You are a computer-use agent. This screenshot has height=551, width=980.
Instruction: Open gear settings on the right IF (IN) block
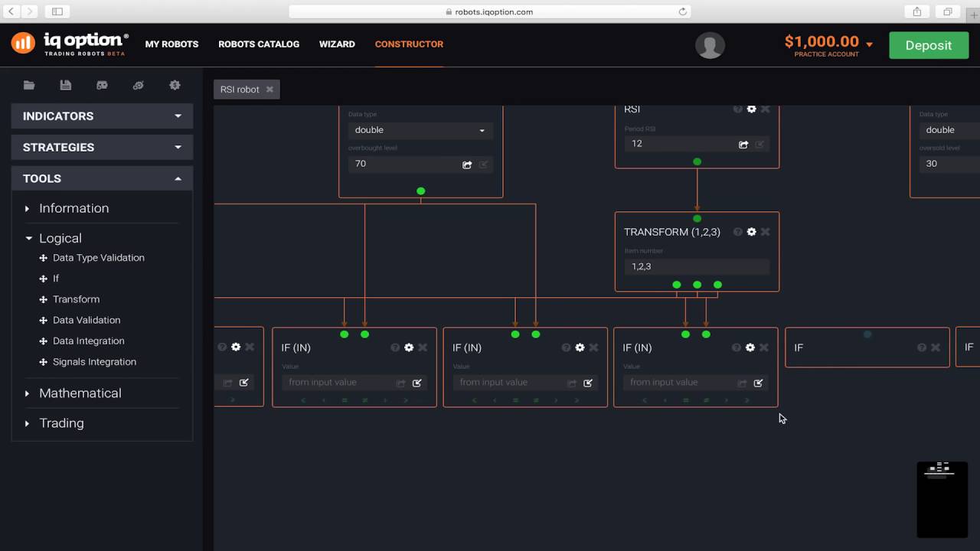coord(750,347)
